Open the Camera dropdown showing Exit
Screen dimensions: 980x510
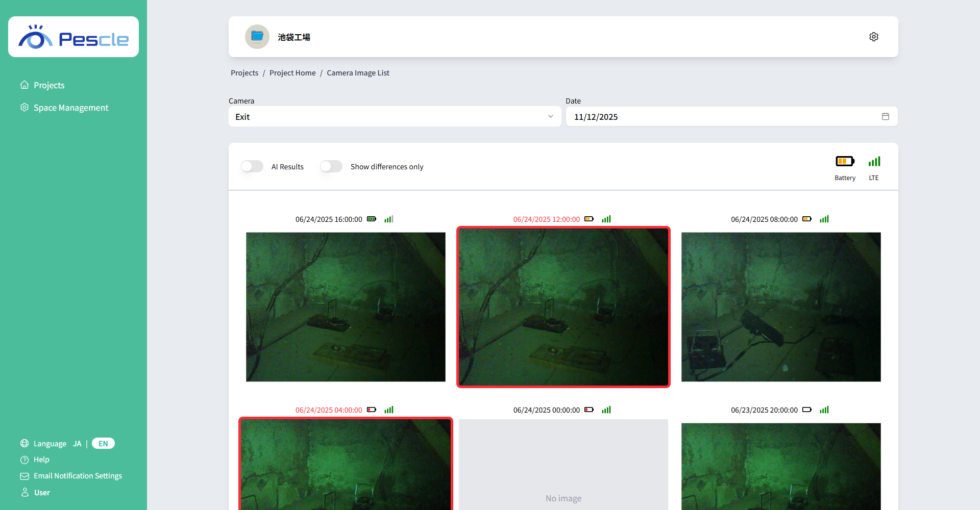(394, 116)
